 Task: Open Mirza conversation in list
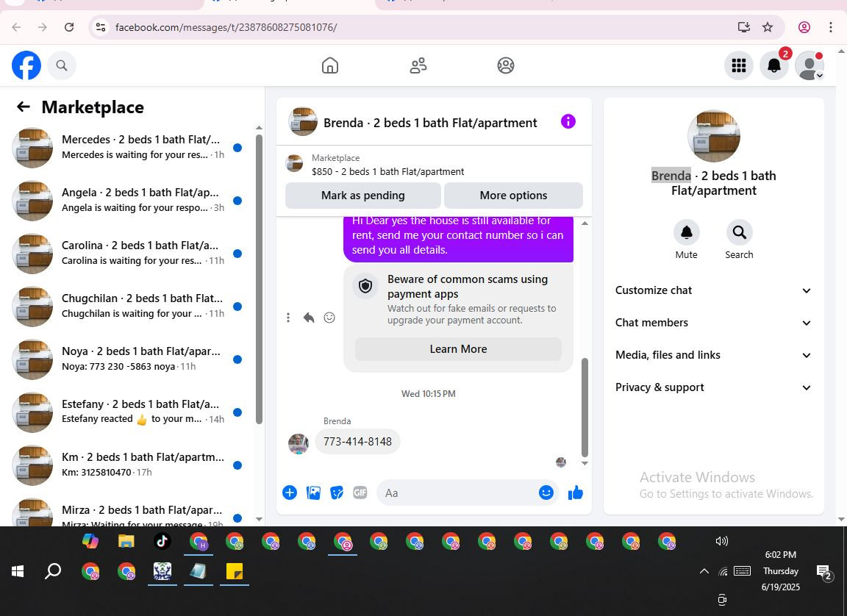click(x=128, y=512)
